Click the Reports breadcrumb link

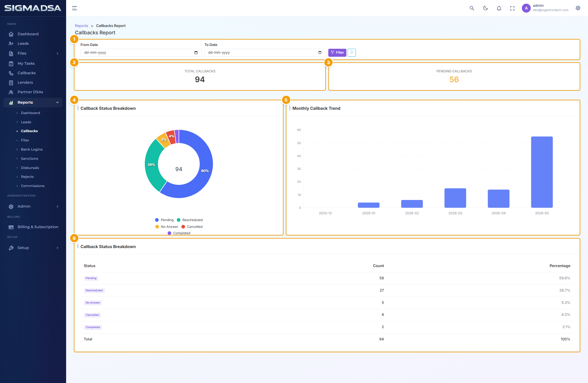point(81,26)
